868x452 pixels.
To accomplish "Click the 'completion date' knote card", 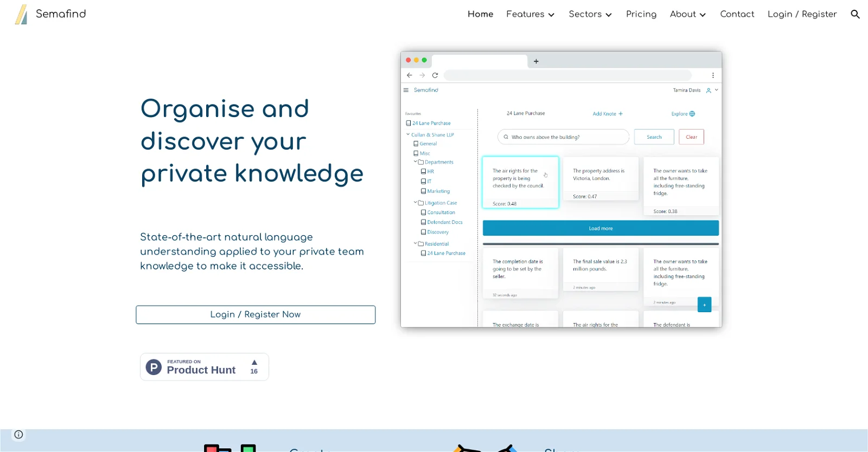I will click(520, 273).
